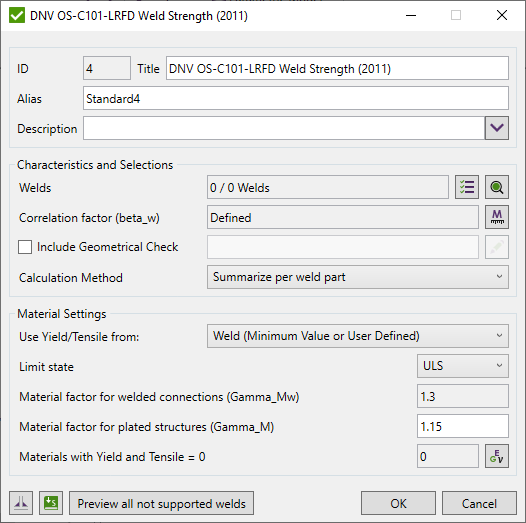This screenshot has height=523, width=526.
Task: Cancel the weld strength dialog
Action: tap(479, 503)
